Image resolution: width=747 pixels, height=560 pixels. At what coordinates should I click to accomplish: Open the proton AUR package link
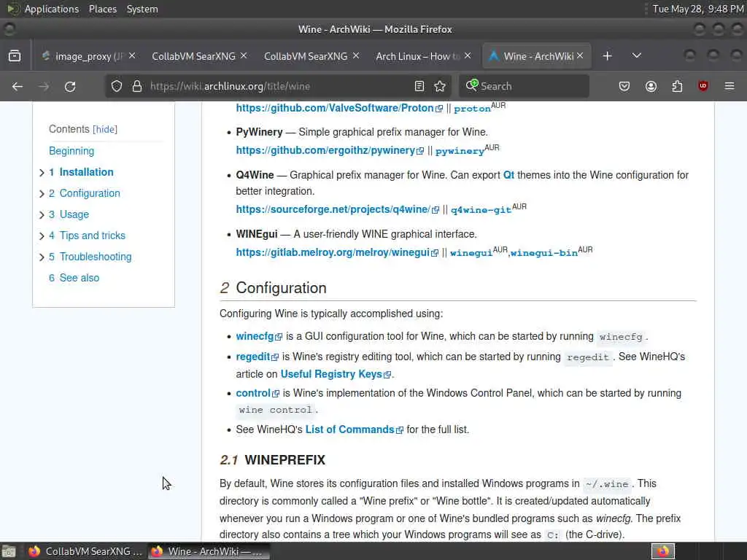(x=472, y=109)
